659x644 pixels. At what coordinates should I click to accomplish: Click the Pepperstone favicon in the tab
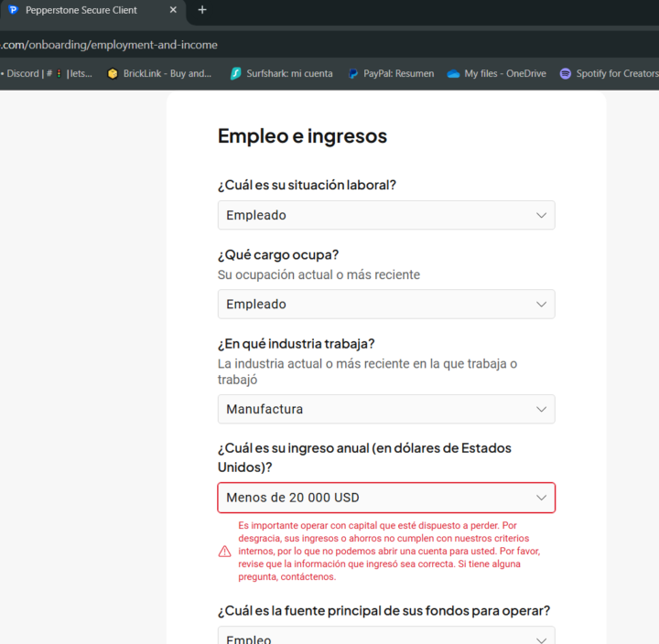14,10
